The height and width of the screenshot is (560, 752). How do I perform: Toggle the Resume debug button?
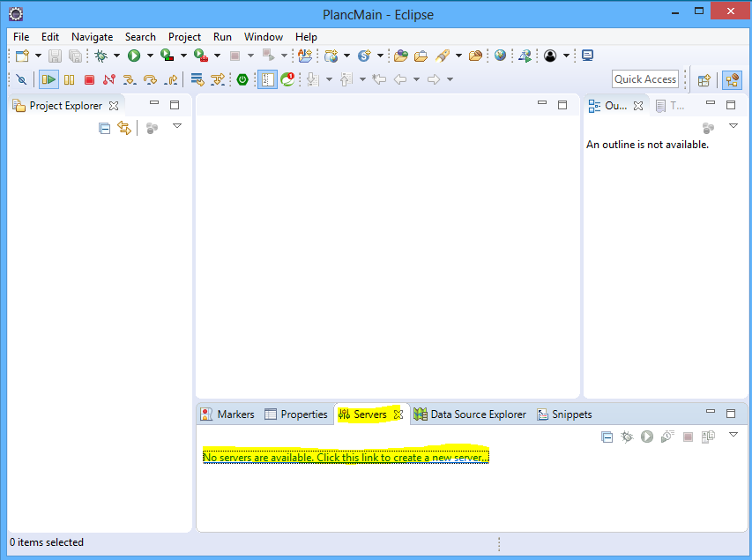pos(48,79)
